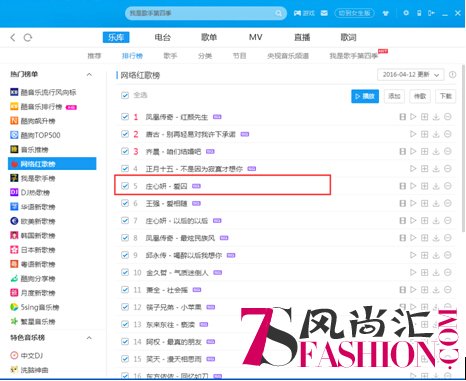Download 王强 - 爱相随 using its row download icon
466x381 pixels.
click(436, 203)
